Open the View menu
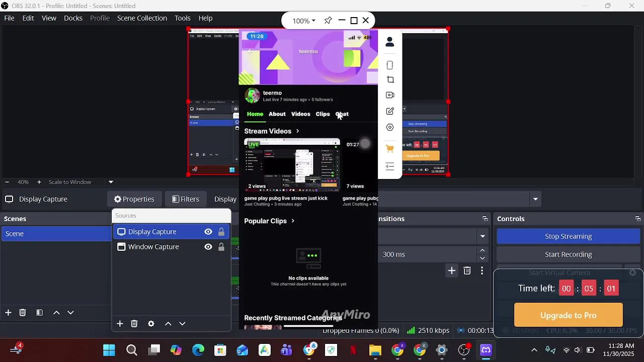This screenshot has width=644, height=362. click(49, 18)
